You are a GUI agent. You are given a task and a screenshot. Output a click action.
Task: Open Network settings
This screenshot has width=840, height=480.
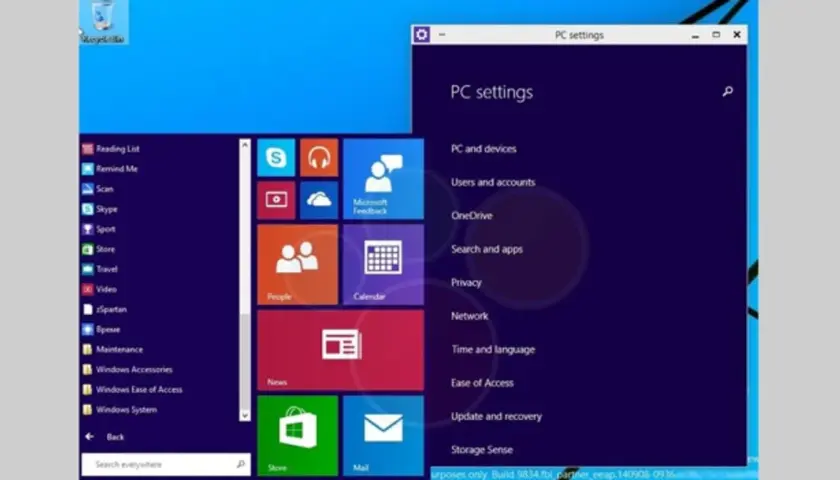(x=469, y=316)
